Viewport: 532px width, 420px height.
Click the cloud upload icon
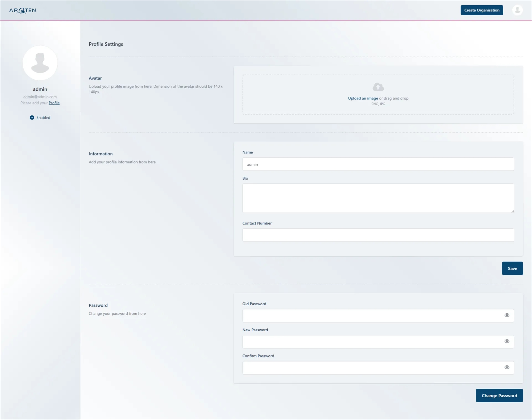pos(378,87)
